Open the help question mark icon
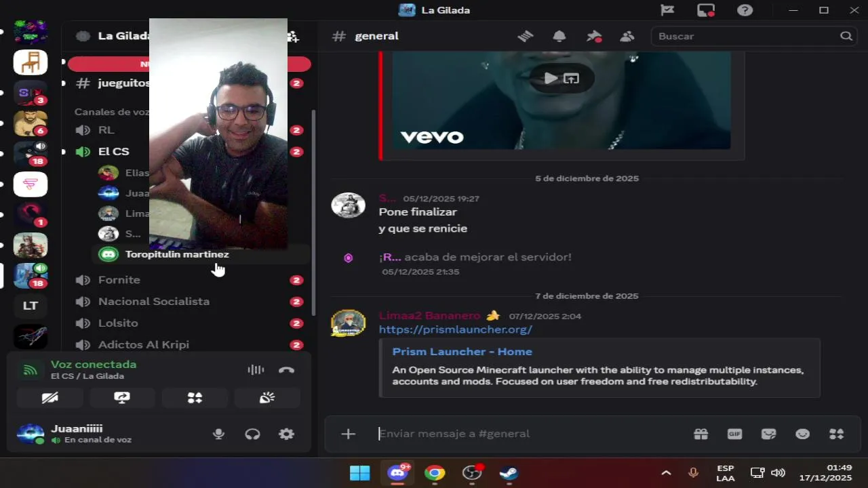 pos(745,10)
